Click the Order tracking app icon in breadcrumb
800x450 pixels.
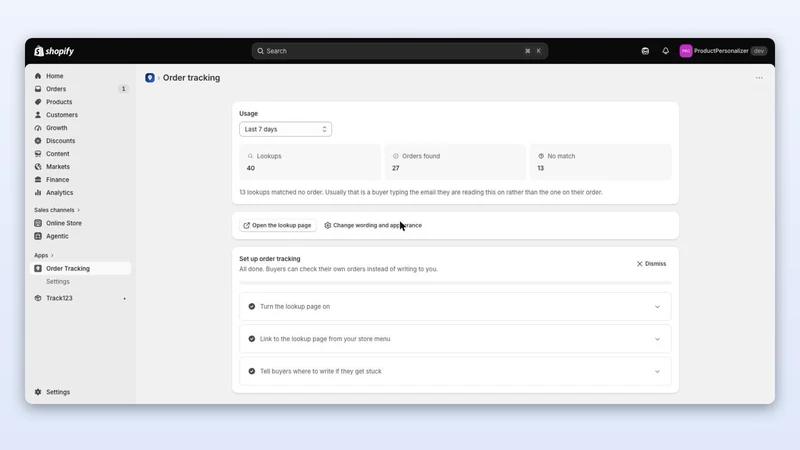149,78
